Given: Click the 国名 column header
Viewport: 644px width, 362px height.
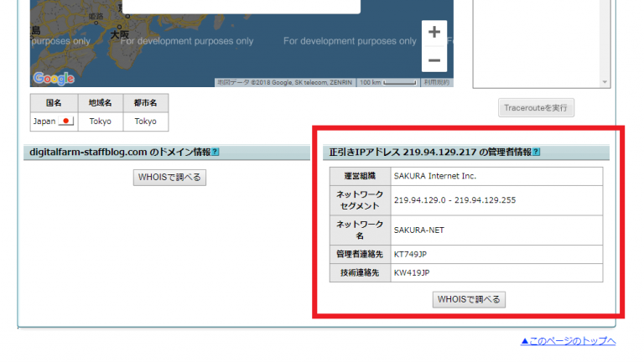Looking at the screenshot, I should [54, 103].
